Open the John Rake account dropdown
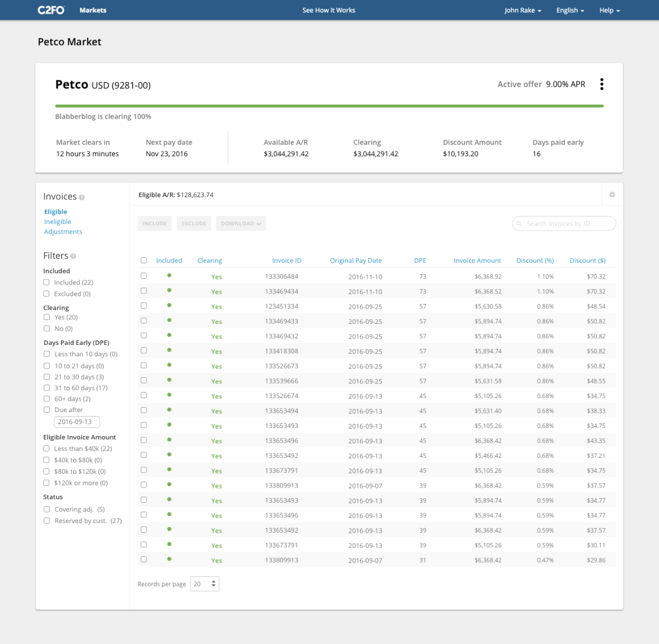 (x=523, y=10)
